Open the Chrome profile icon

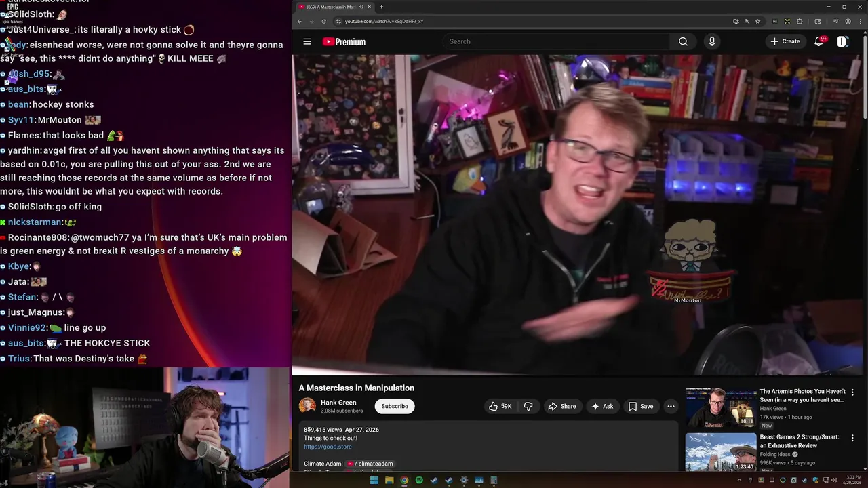(848, 21)
